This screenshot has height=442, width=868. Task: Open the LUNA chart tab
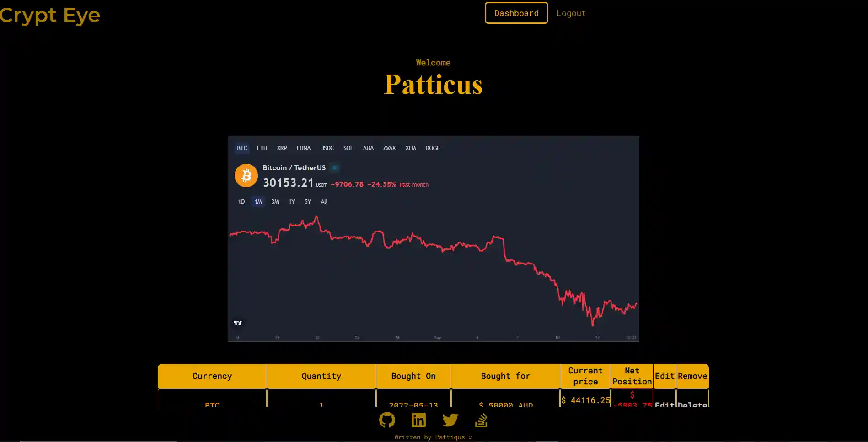[x=303, y=148]
